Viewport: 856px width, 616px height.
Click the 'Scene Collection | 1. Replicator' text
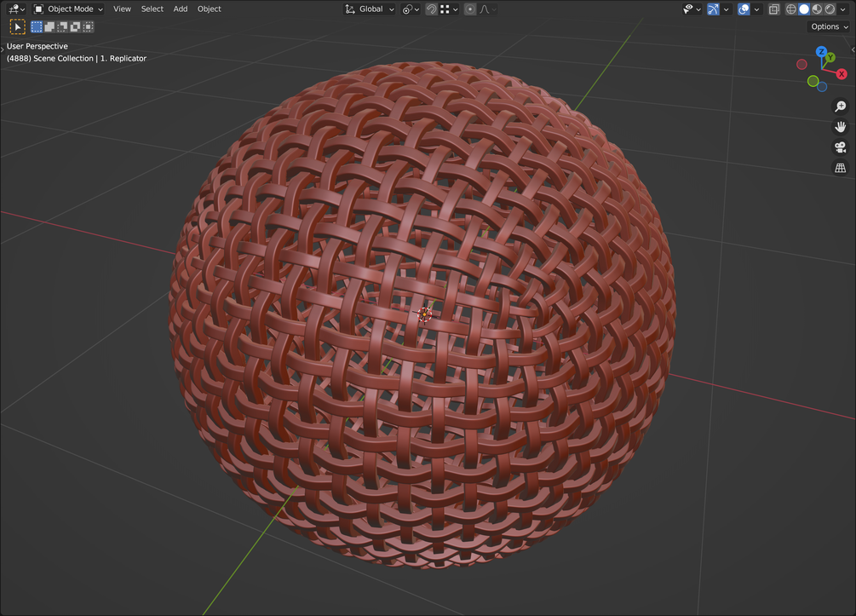pyautogui.click(x=90, y=59)
